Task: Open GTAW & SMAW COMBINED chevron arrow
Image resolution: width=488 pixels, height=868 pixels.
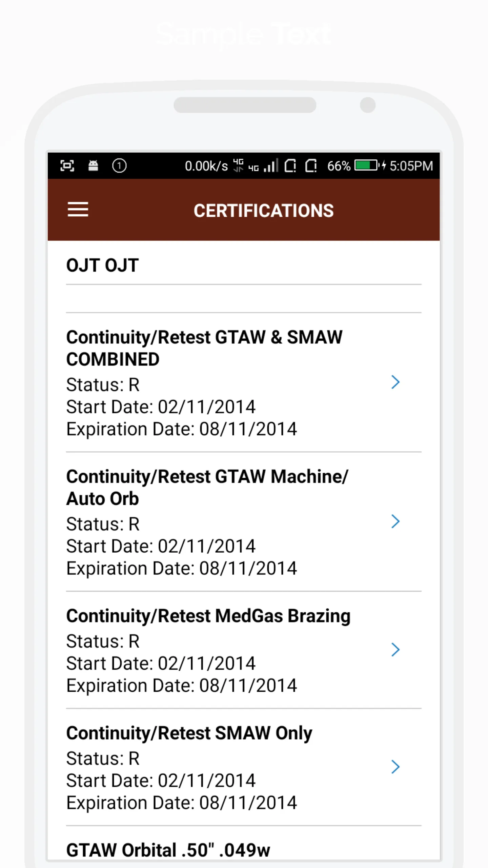Action: (x=395, y=382)
